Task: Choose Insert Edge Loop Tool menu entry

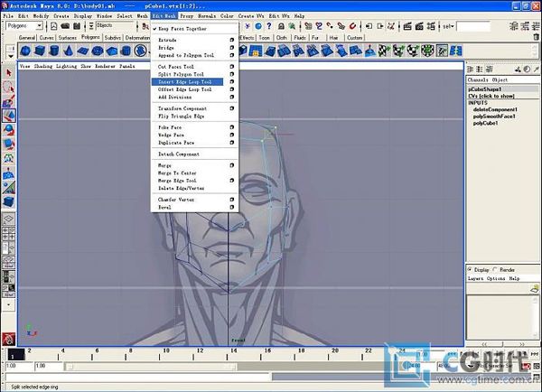Action: click(x=187, y=82)
